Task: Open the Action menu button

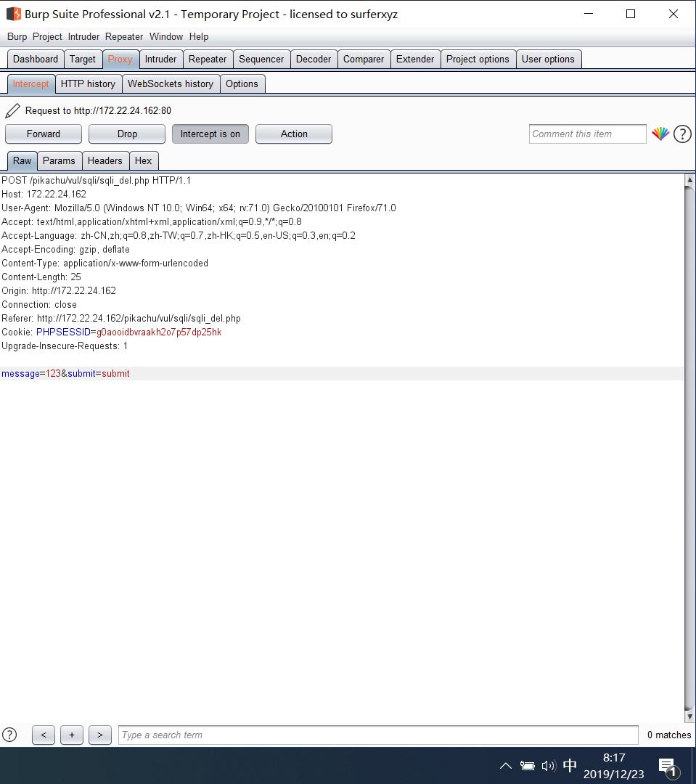Action: [293, 134]
